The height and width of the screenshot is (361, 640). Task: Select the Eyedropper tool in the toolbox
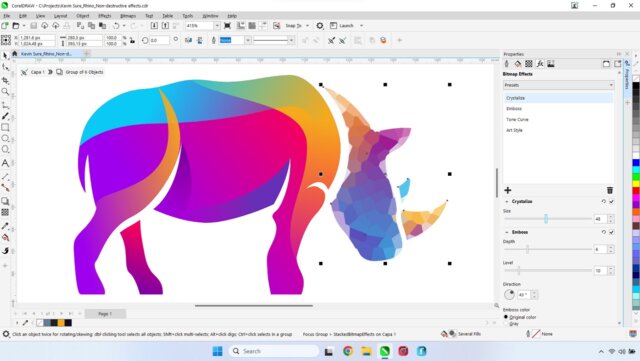[x=5, y=226]
